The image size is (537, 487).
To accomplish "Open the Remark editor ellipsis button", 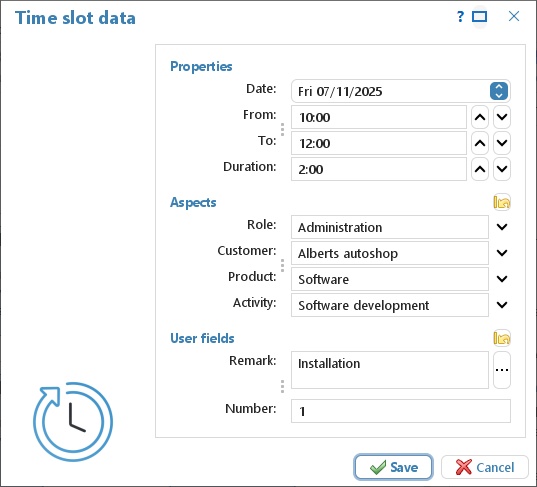I will click(x=502, y=370).
